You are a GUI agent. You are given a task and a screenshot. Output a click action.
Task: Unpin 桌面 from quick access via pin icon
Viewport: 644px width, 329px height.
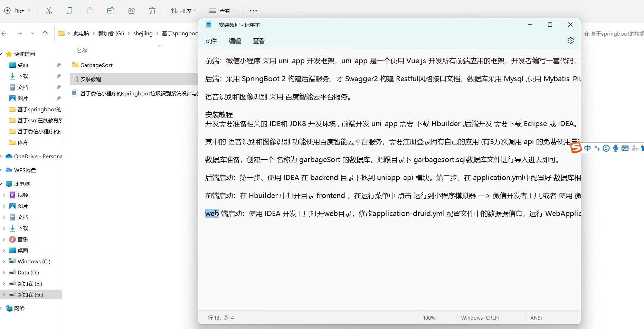click(58, 65)
